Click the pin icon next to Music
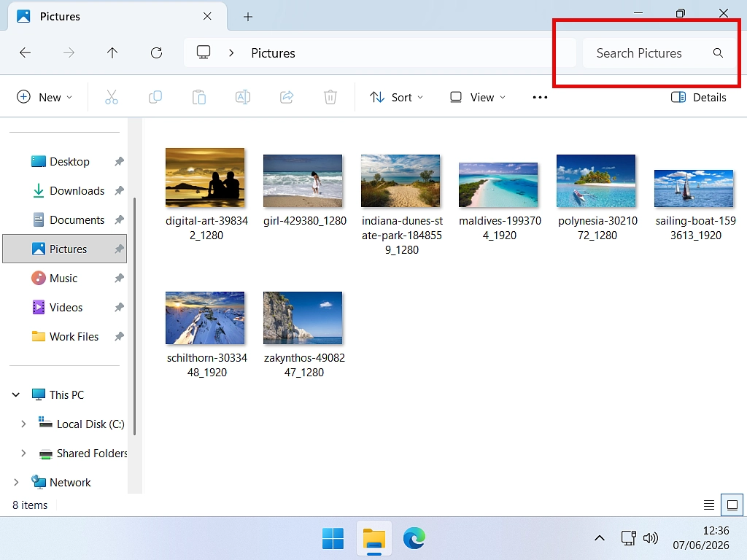The height and width of the screenshot is (560, 747). point(119,278)
